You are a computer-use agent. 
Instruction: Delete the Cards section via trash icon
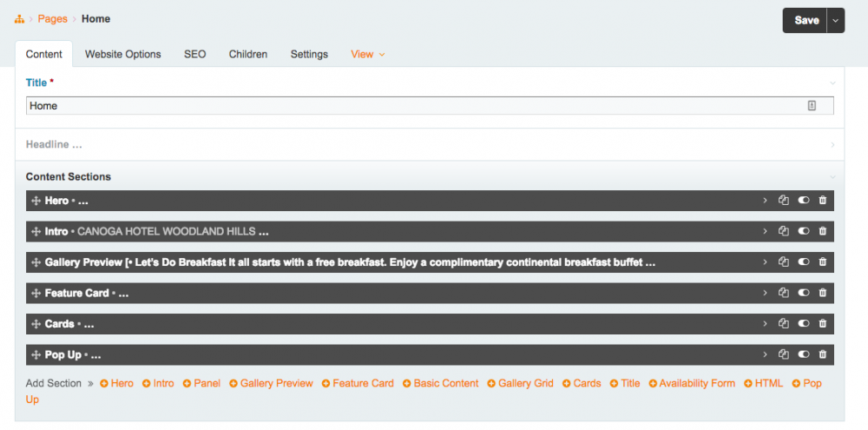[823, 324]
